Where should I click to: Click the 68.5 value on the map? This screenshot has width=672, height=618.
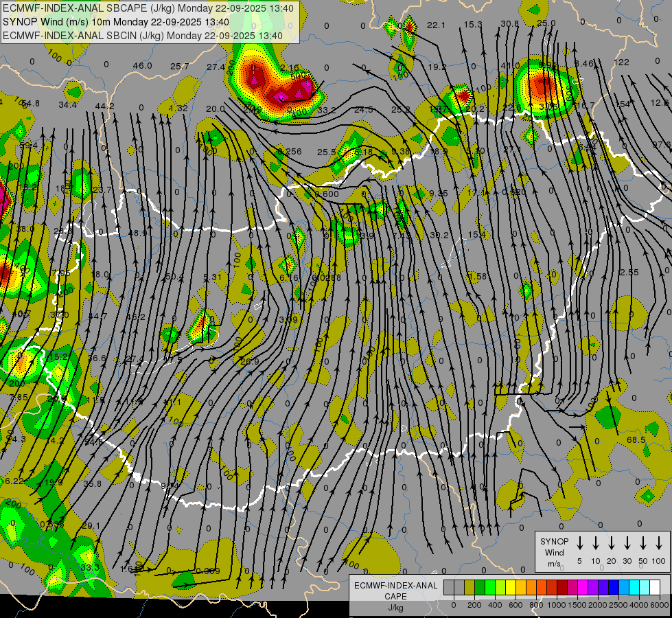[x=636, y=439]
